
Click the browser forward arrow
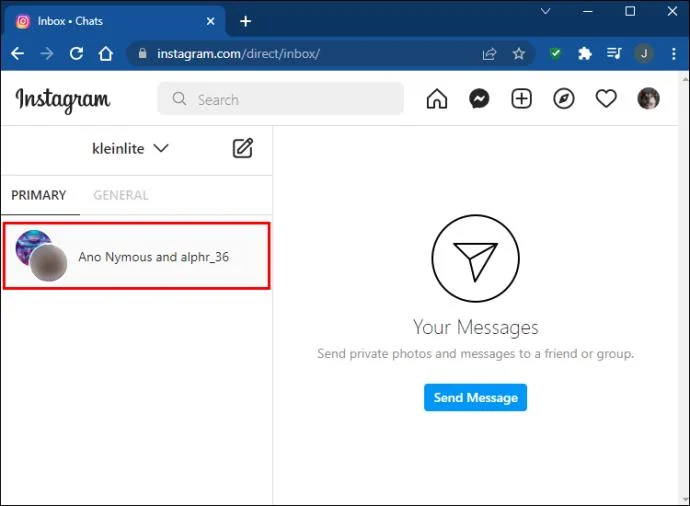[x=47, y=54]
